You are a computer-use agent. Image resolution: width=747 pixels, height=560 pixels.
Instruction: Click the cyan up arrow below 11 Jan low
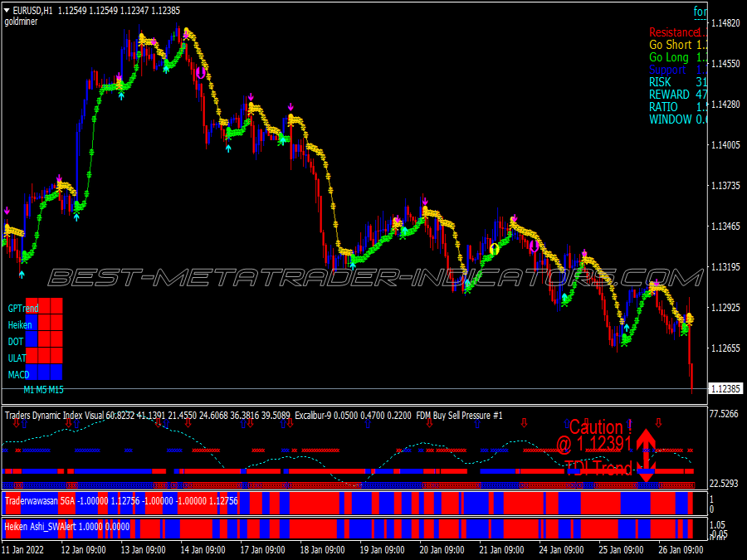(22, 275)
